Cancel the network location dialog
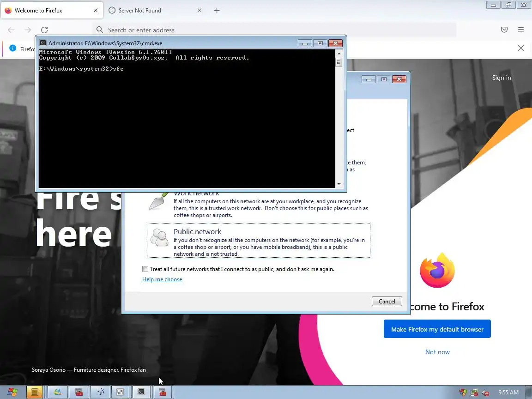532x399 pixels. 387,301
